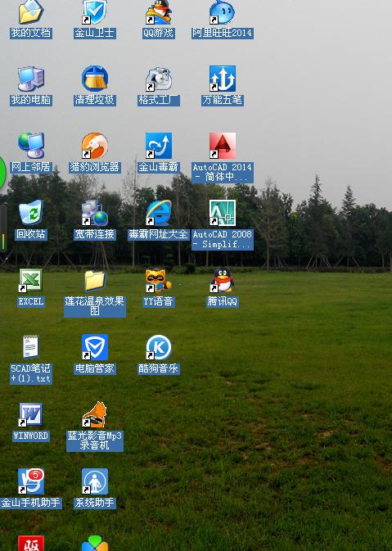Viewport: 392px width, 551px height.
Task: Open 我的电脑 computer icon
Action: click(31, 79)
